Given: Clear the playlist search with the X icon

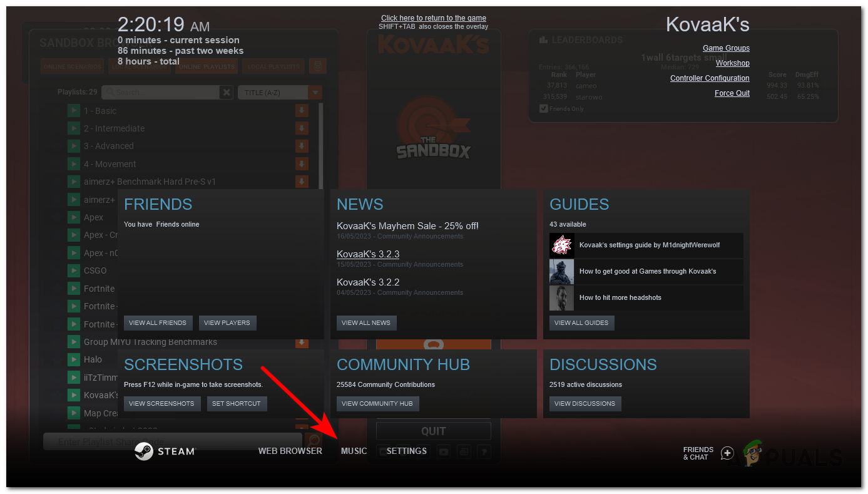Looking at the screenshot, I should pyautogui.click(x=226, y=91).
